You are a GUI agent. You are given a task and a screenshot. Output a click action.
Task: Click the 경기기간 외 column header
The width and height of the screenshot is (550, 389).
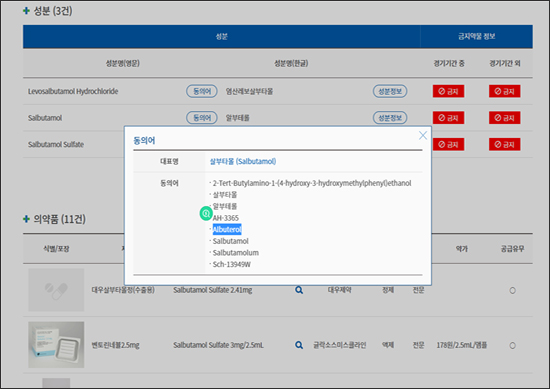(x=505, y=63)
